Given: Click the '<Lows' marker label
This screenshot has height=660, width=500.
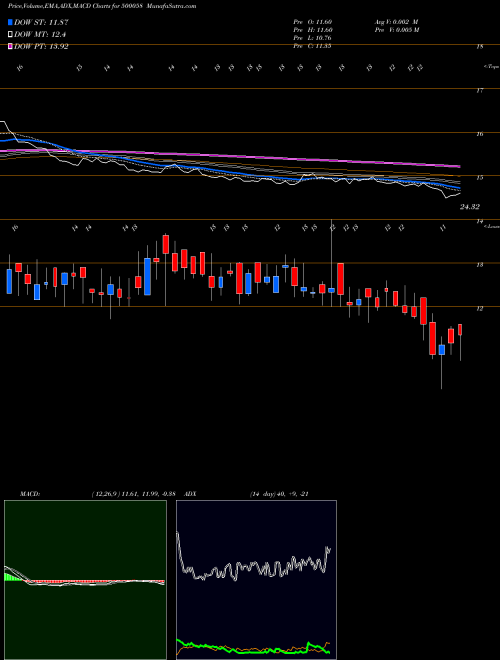Looking at the screenshot, I should [492, 226].
